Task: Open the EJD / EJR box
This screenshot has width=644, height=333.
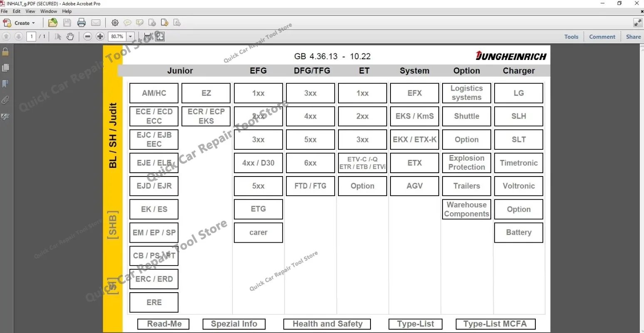Action: [154, 186]
